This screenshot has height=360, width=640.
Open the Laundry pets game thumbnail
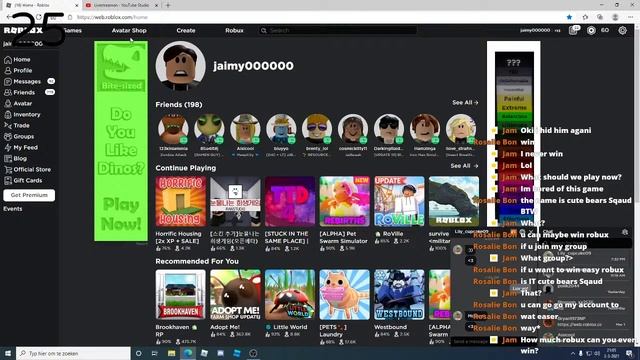(x=344, y=295)
